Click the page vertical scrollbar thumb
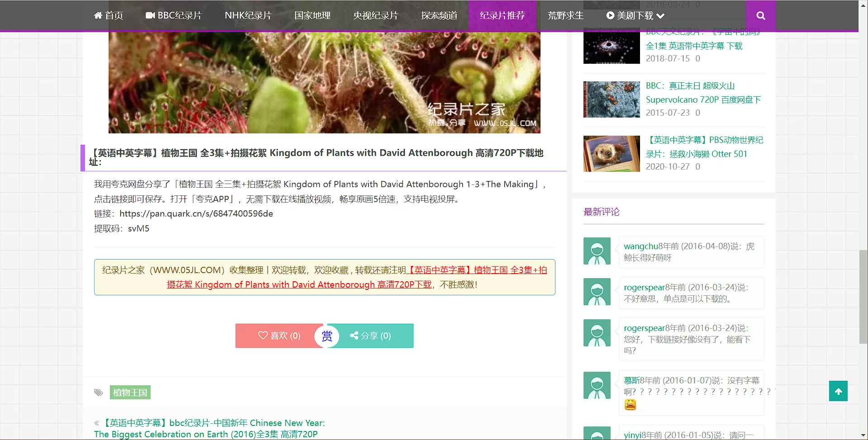Viewport: 868px width, 440px height. [863, 296]
